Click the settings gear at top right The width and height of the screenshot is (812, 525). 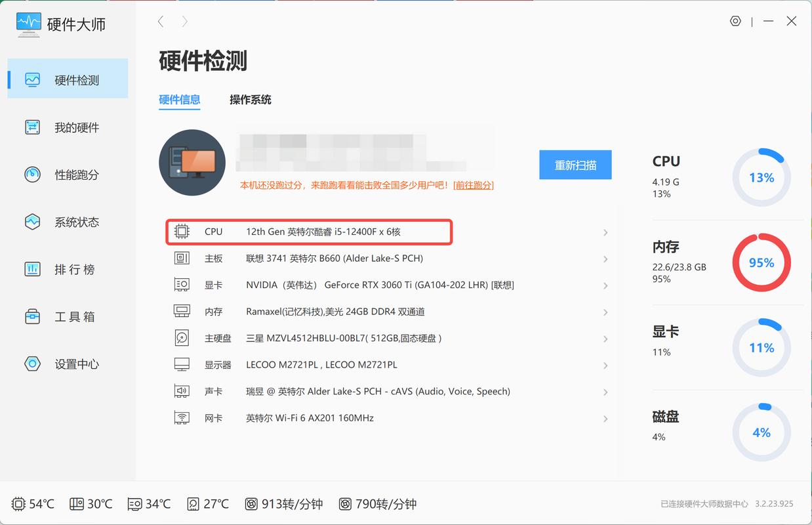tap(735, 21)
